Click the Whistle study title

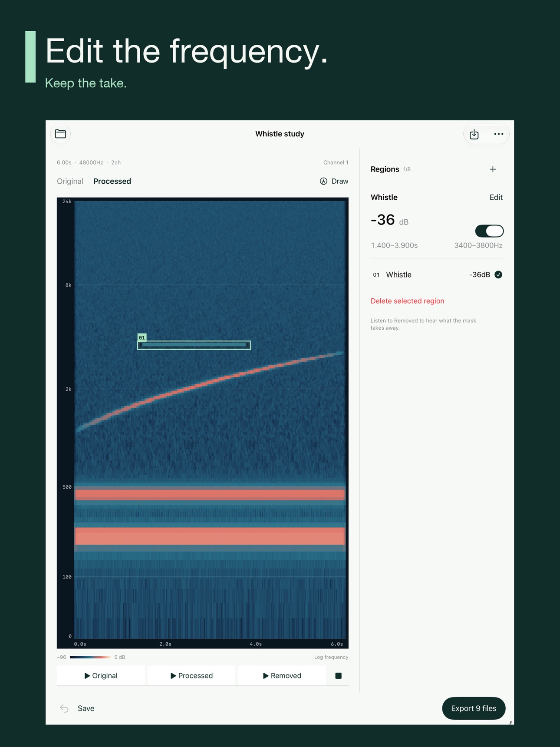tap(280, 134)
